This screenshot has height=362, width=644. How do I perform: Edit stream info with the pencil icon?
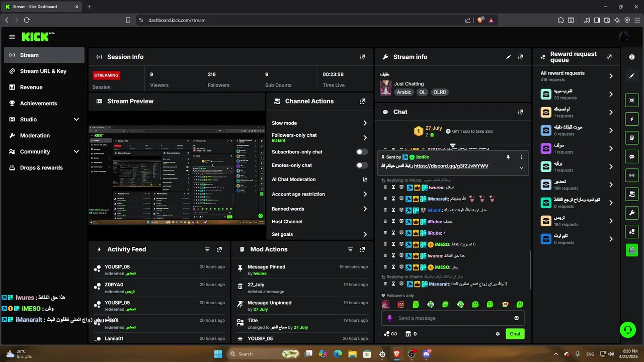[x=508, y=57]
